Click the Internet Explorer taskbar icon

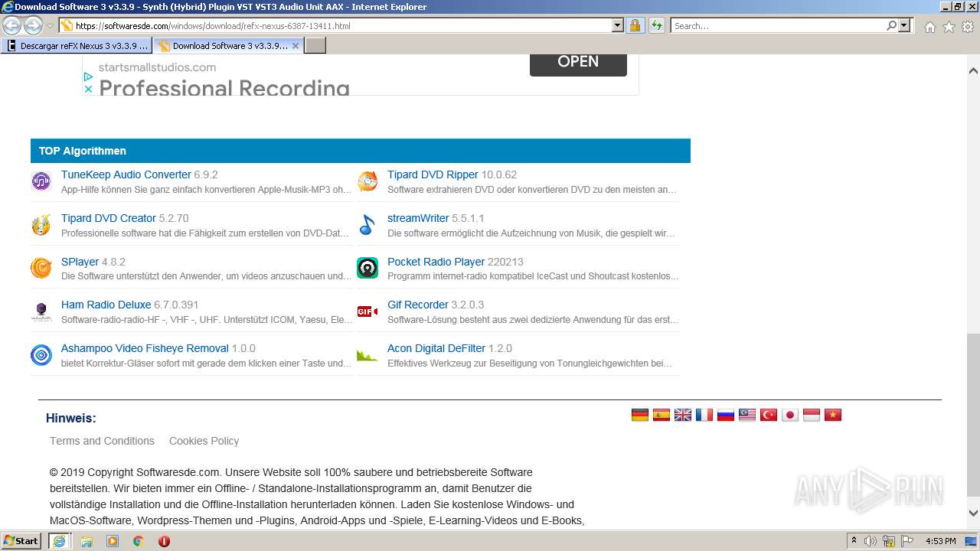click(x=59, y=541)
